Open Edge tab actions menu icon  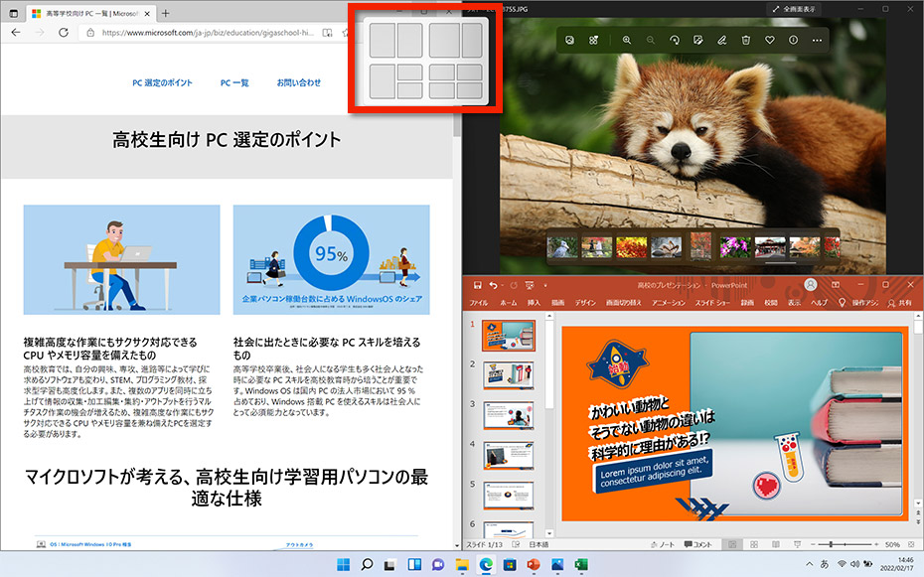point(14,13)
